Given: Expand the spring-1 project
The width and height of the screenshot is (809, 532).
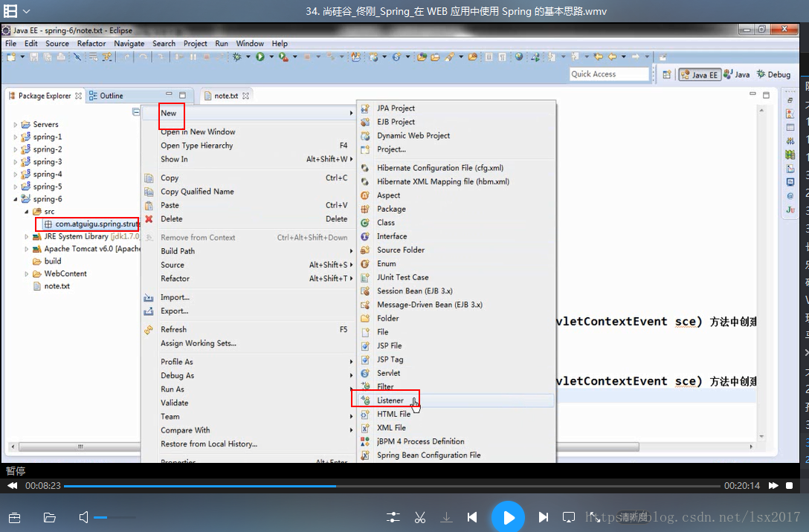Looking at the screenshot, I should [15, 137].
